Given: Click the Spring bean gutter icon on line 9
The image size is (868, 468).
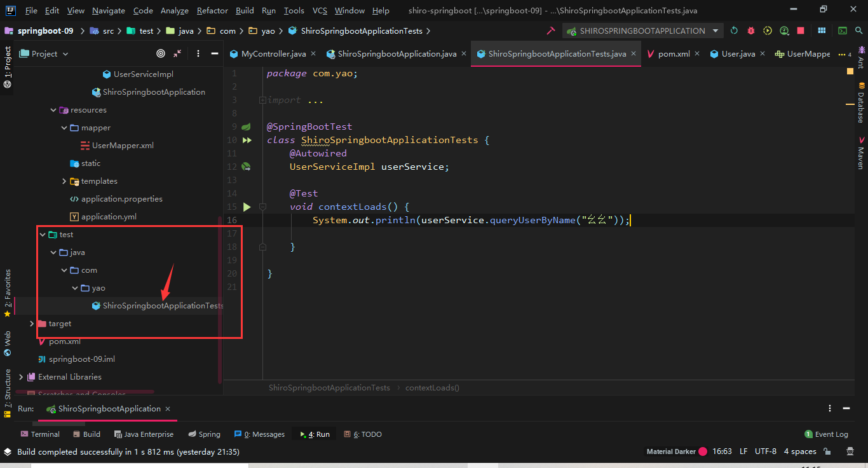Looking at the screenshot, I should point(246,127).
